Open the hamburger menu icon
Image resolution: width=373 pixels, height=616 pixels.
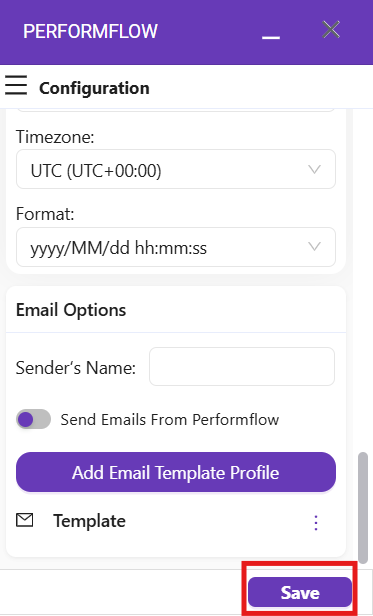coord(16,85)
